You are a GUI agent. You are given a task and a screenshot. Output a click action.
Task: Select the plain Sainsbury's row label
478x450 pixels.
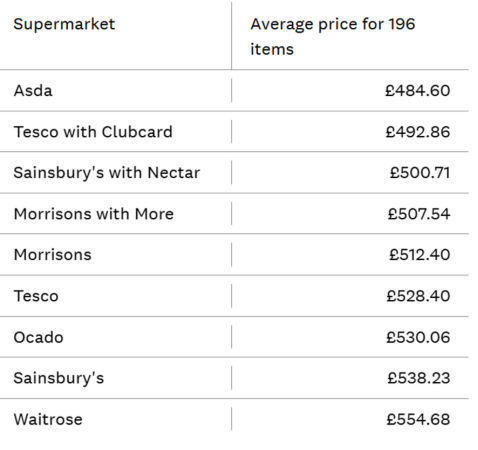pos(59,379)
